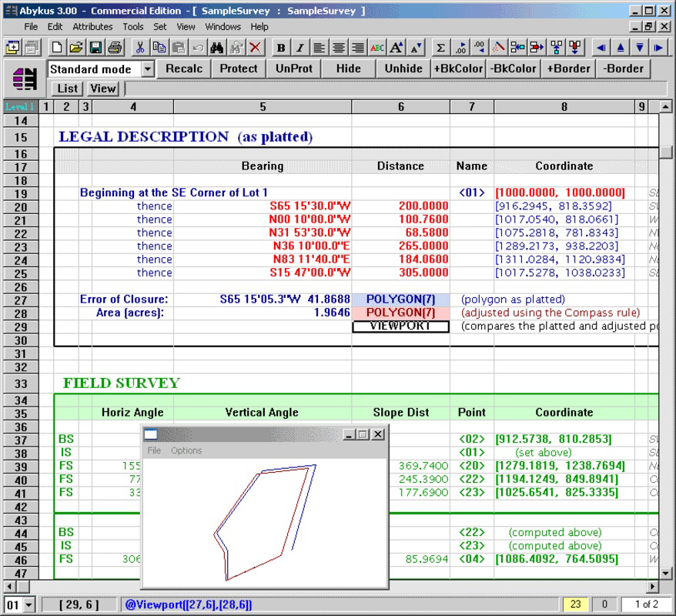The width and height of the screenshot is (676, 616).
Task: Click the Sigma sum icon
Action: [x=440, y=48]
